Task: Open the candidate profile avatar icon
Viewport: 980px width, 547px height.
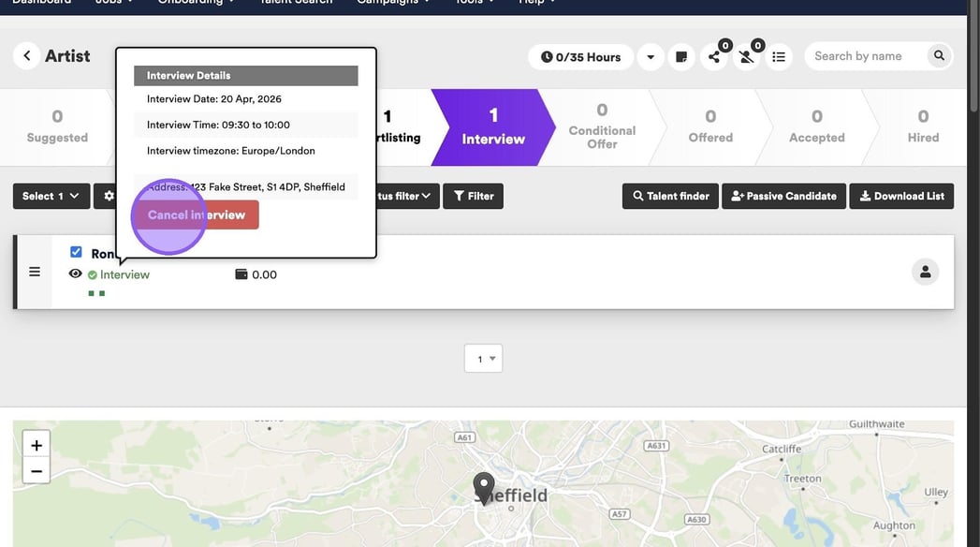Action: tap(925, 272)
